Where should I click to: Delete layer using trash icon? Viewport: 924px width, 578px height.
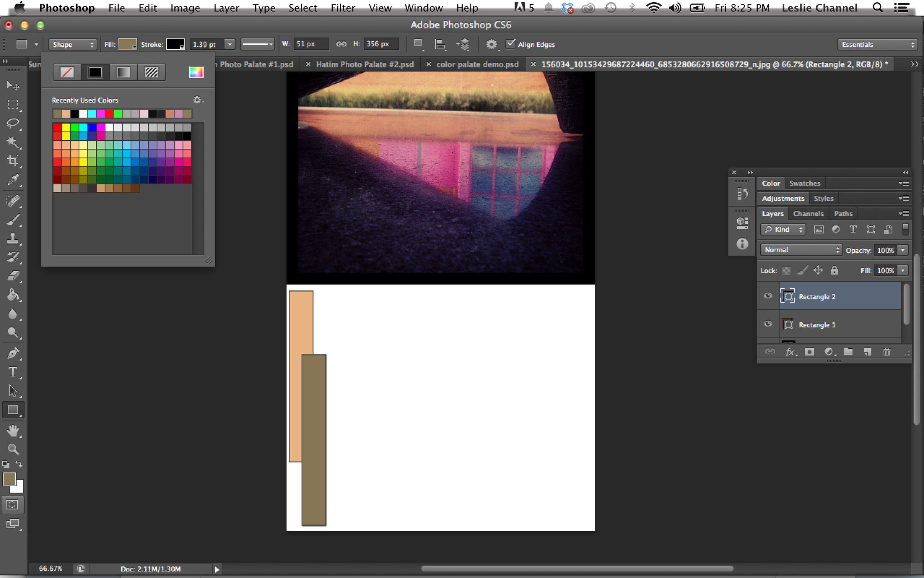click(887, 352)
